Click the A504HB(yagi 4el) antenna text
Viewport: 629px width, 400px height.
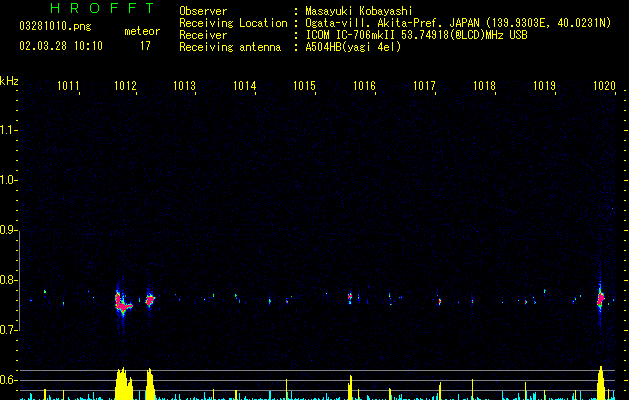pos(353,47)
